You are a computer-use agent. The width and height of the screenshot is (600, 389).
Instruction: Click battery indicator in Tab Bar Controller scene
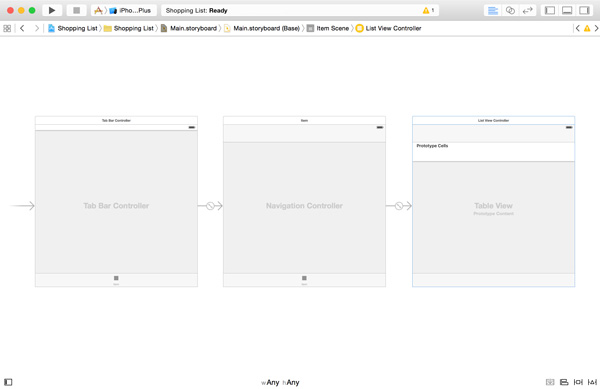tap(192, 127)
